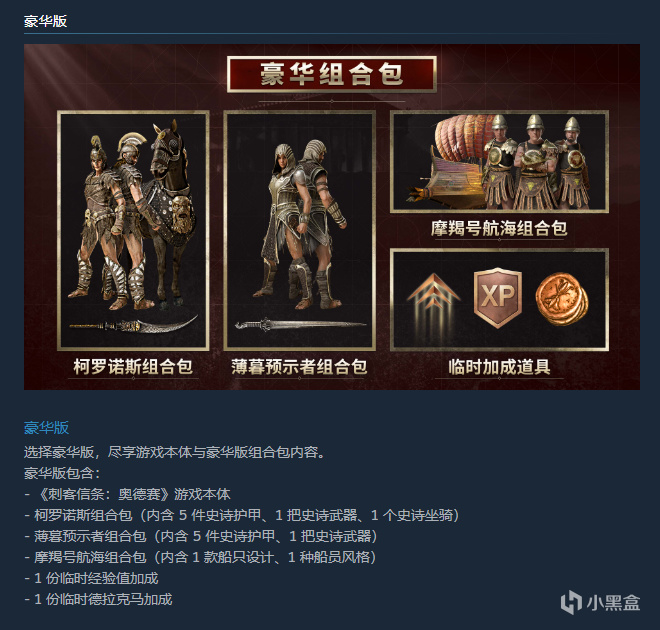660x630 pixels.
Task: Click the 小黑盒 watermark logo
Action: 600,602
